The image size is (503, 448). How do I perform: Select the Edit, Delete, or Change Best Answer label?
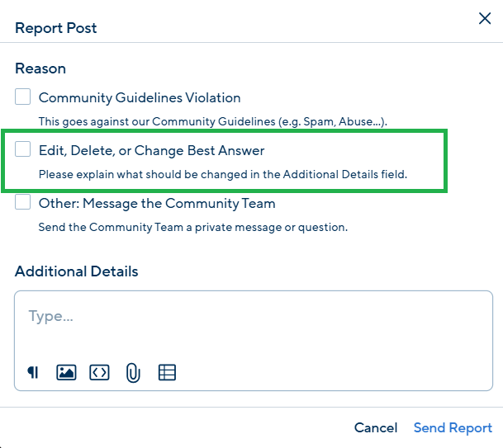click(x=151, y=151)
